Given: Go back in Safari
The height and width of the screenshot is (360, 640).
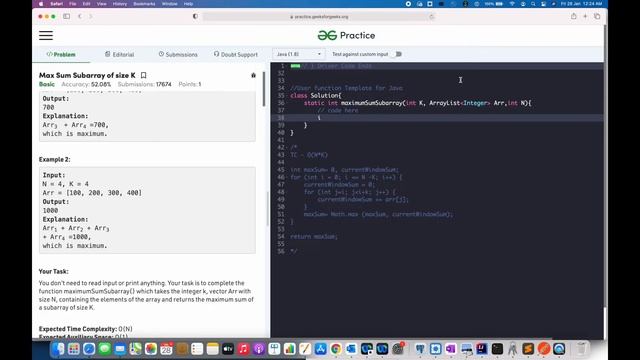Looking at the screenshot, I should [x=80, y=16].
